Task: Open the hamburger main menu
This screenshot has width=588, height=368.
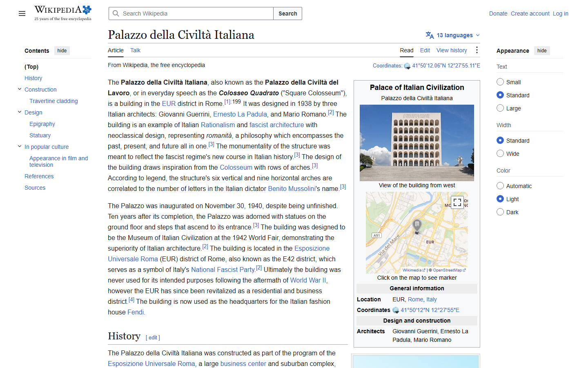Action: coord(22,13)
